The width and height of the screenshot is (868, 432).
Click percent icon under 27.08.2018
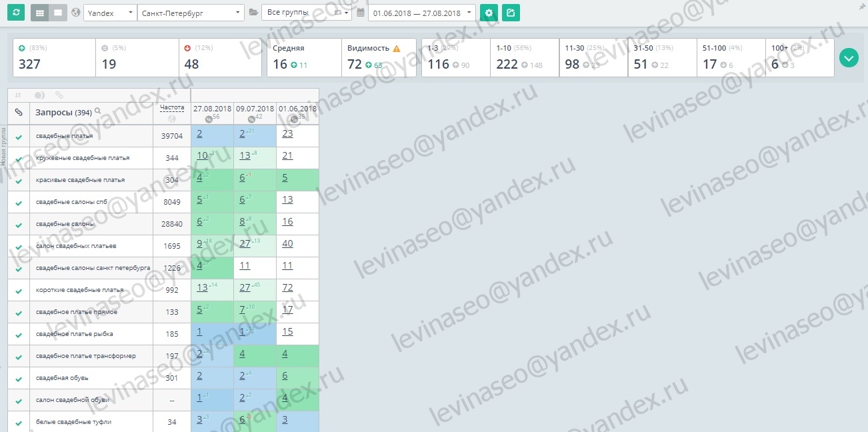209,119
